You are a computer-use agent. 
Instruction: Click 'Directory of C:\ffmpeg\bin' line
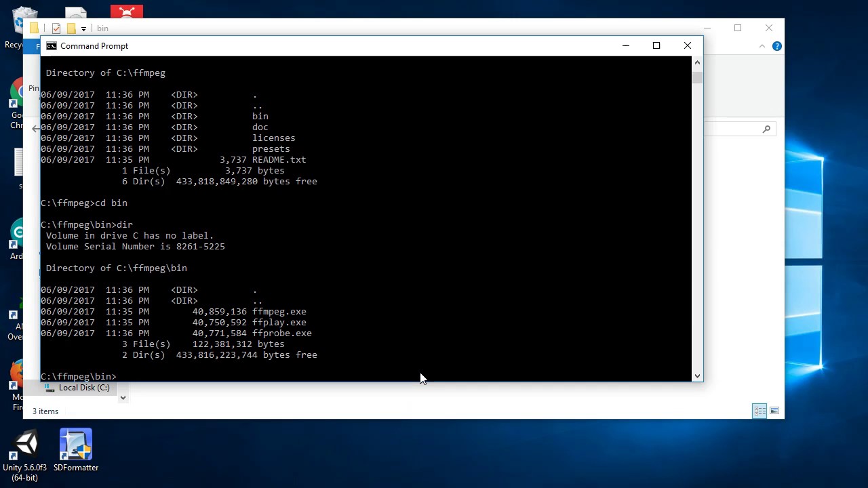click(x=117, y=268)
